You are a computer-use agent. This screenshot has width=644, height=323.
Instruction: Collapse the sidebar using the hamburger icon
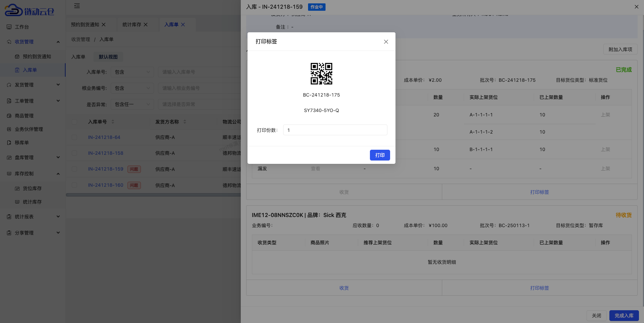[x=77, y=6]
